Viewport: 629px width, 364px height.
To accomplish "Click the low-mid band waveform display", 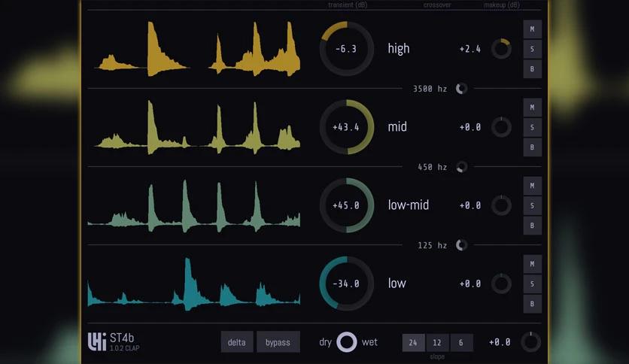I will pos(194,205).
